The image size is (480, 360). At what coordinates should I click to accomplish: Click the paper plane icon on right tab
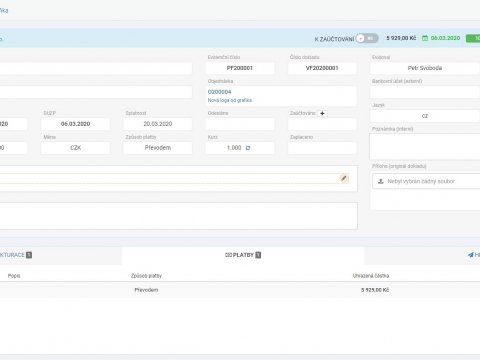click(x=470, y=255)
